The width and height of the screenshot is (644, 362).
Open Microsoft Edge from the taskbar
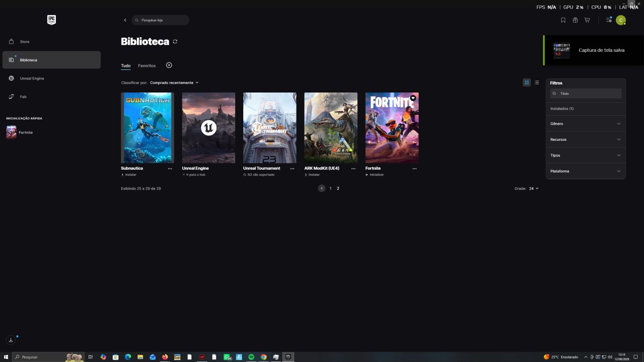tap(128, 357)
